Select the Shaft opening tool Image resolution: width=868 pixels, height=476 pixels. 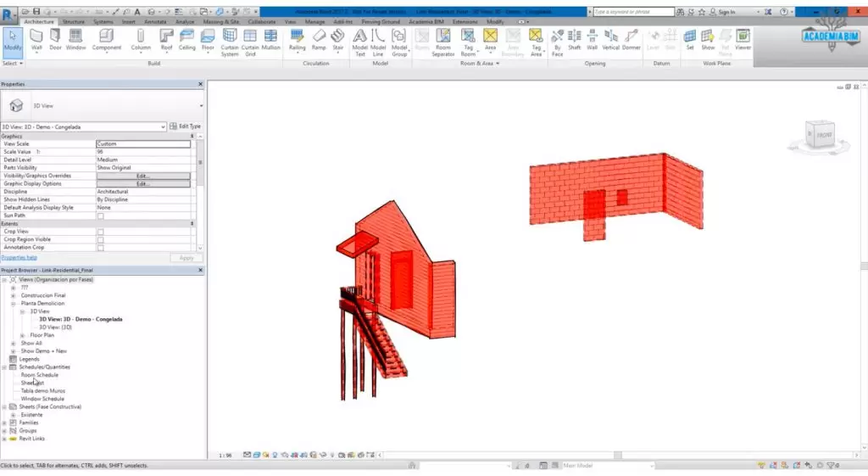point(574,38)
